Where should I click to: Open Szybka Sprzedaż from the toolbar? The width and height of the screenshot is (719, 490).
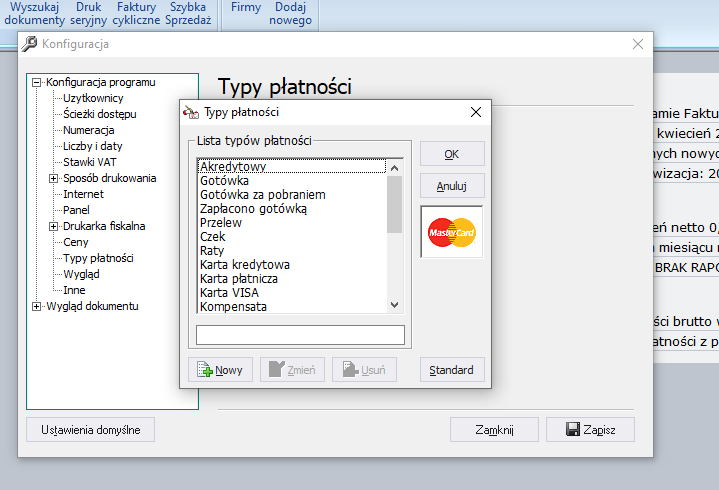(188, 13)
